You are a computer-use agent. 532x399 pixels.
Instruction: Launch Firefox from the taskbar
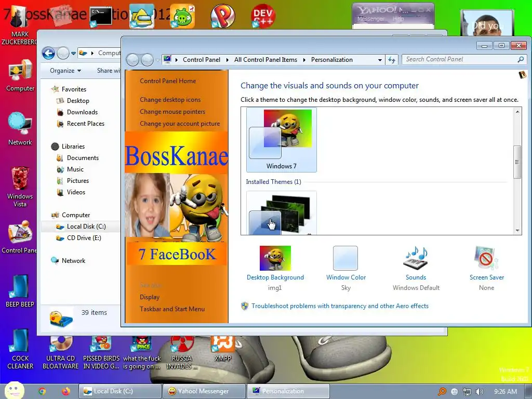[66, 391]
